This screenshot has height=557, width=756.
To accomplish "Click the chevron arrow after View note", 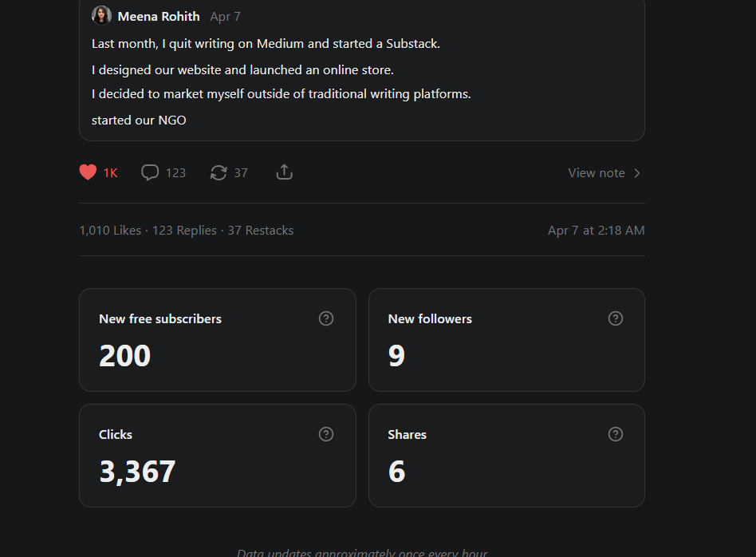I will pyautogui.click(x=637, y=173).
